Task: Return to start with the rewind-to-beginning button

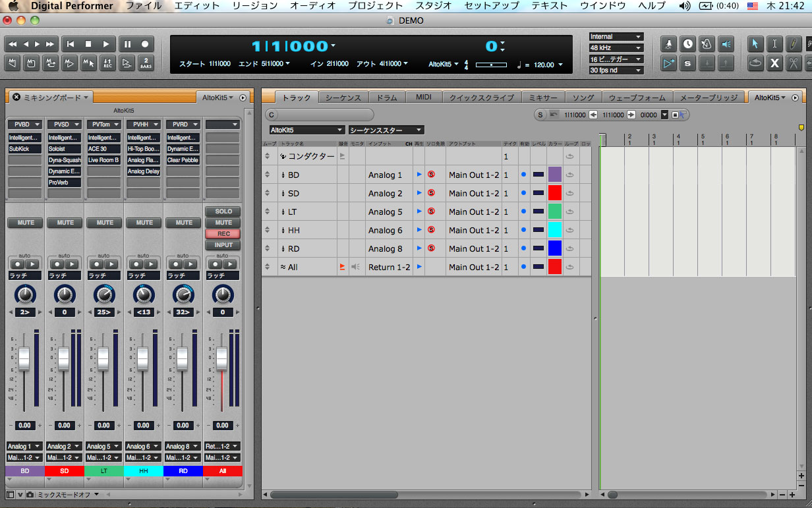Action: click(71, 44)
